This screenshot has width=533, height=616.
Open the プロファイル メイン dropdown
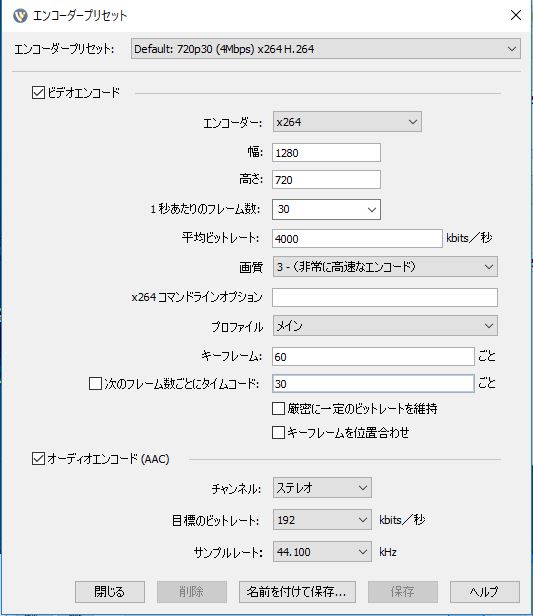click(385, 326)
